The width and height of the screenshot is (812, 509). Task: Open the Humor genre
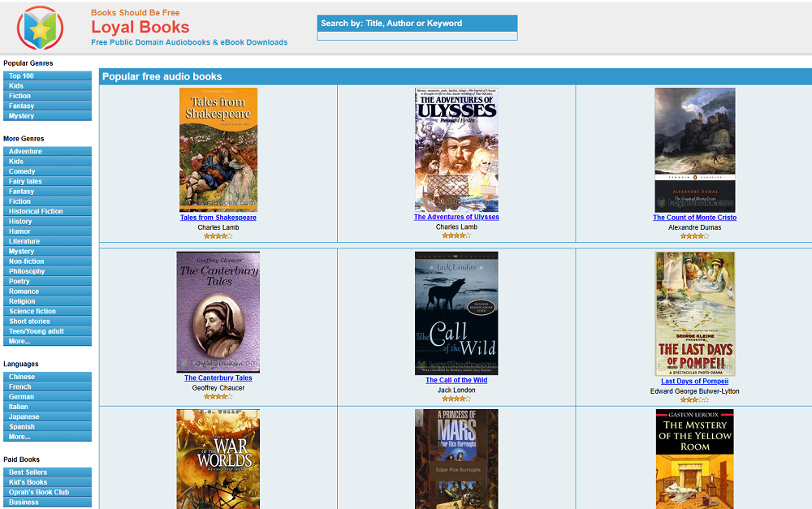click(x=47, y=231)
